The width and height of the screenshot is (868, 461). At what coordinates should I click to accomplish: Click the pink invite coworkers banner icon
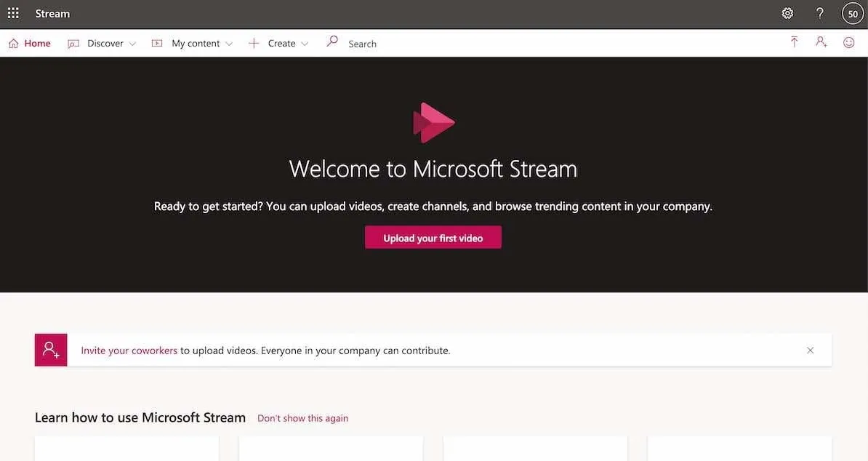point(51,350)
